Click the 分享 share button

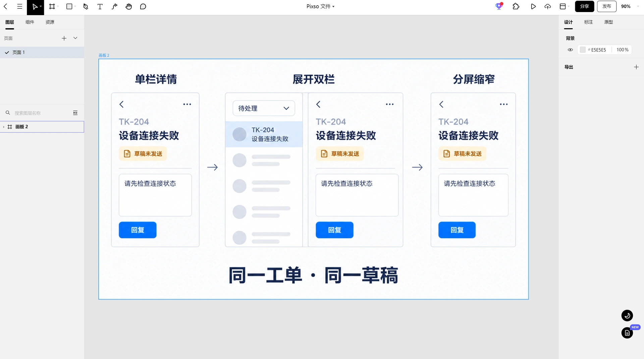[x=585, y=6]
